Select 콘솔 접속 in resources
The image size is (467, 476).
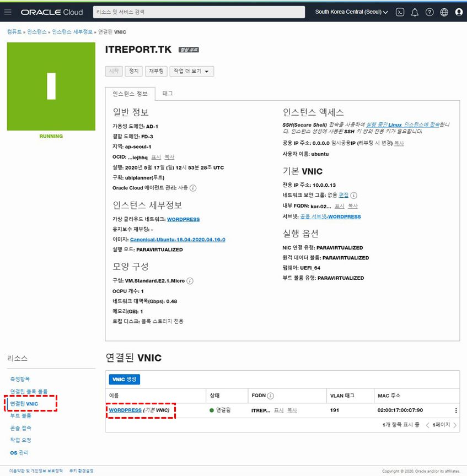(x=20, y=428)
